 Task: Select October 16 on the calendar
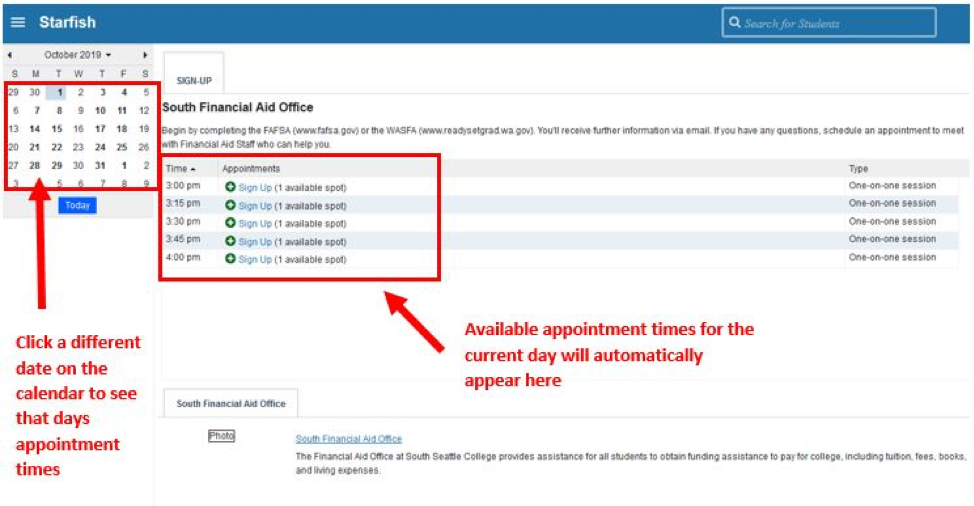[78, 129]
